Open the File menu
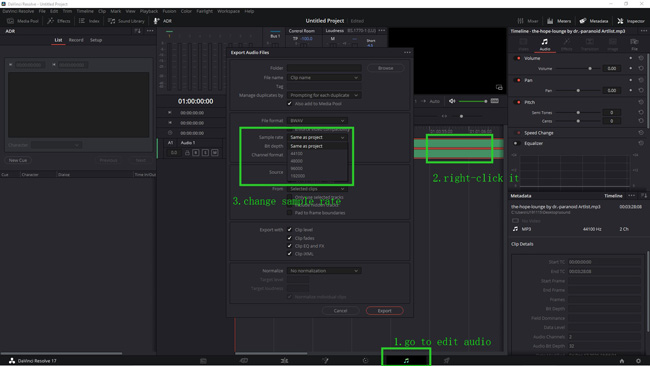This screenshot has height=366, width=650. [42, 11]
